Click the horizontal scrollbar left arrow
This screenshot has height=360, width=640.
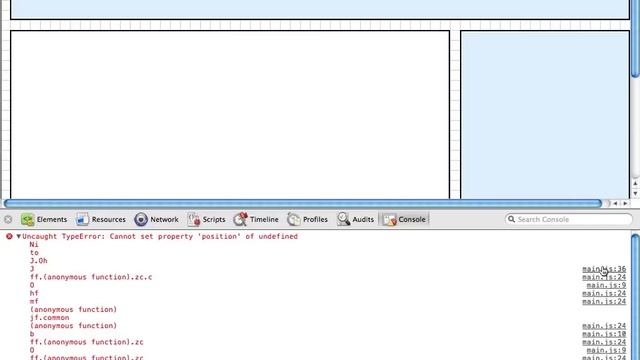pyautogui.click(x=616, y=203)
